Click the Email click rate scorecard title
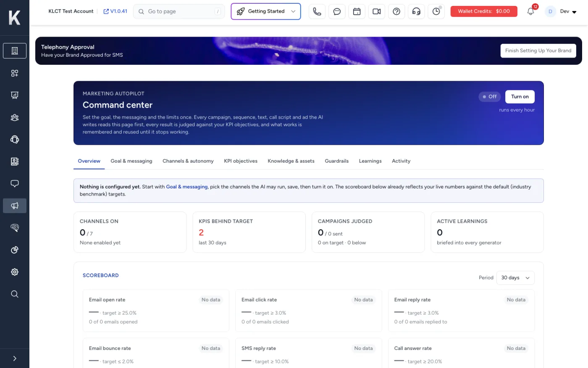This screenshot has height=368, width=588. [x=259, y=300]
